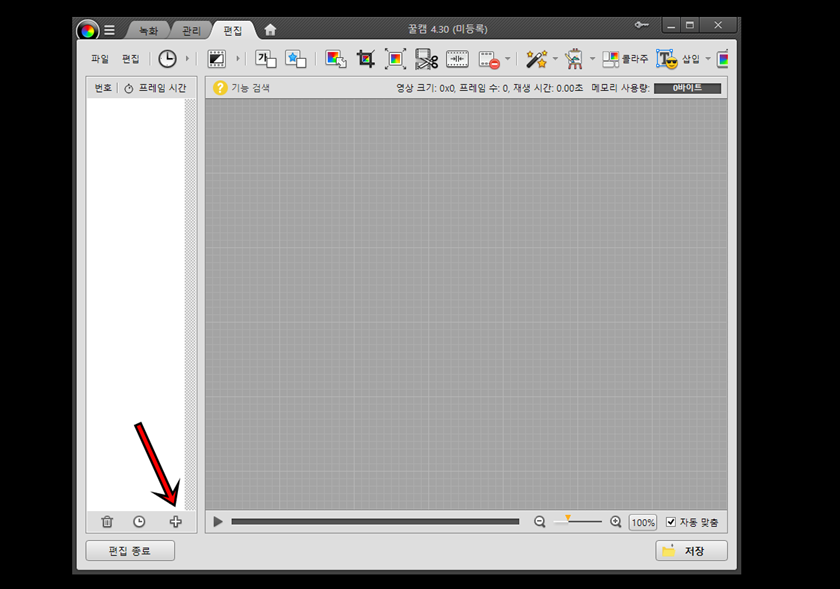Click the 100% zoom button

[x=643, y=522]
